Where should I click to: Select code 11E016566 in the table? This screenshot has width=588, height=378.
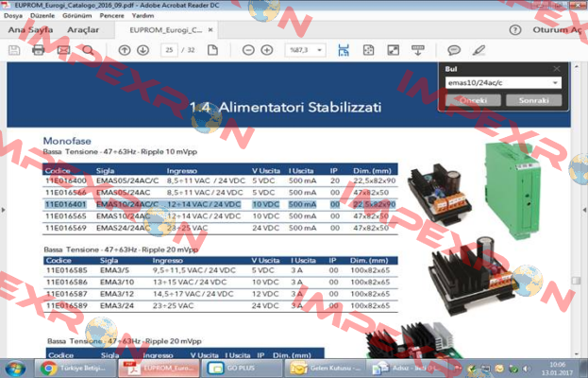(x=66, y=193)
